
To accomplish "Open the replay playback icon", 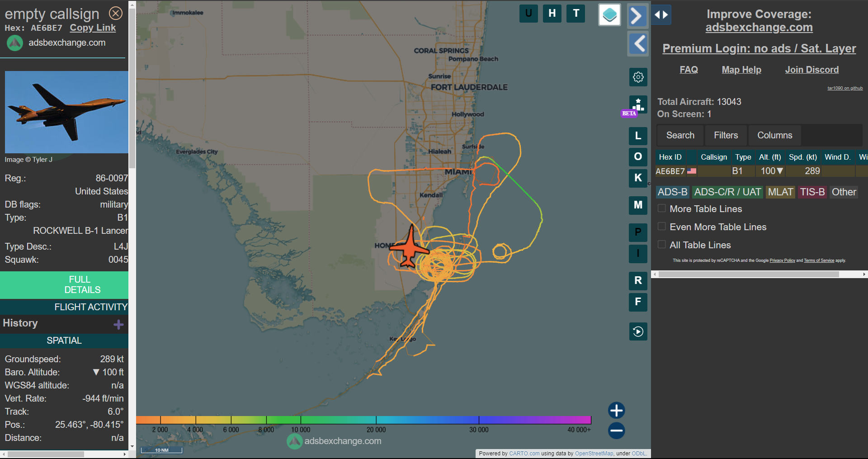I will [x=638, y=331].
